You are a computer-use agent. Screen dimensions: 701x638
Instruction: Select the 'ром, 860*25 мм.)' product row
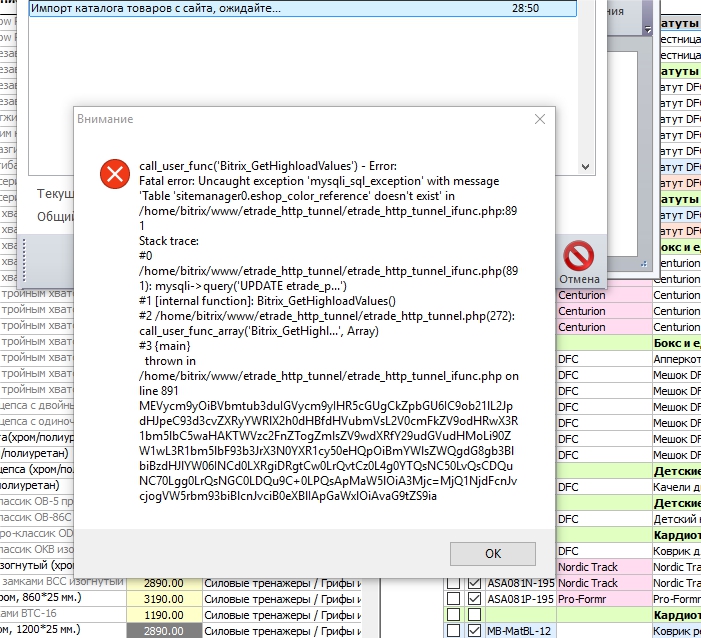coord(63,597)
